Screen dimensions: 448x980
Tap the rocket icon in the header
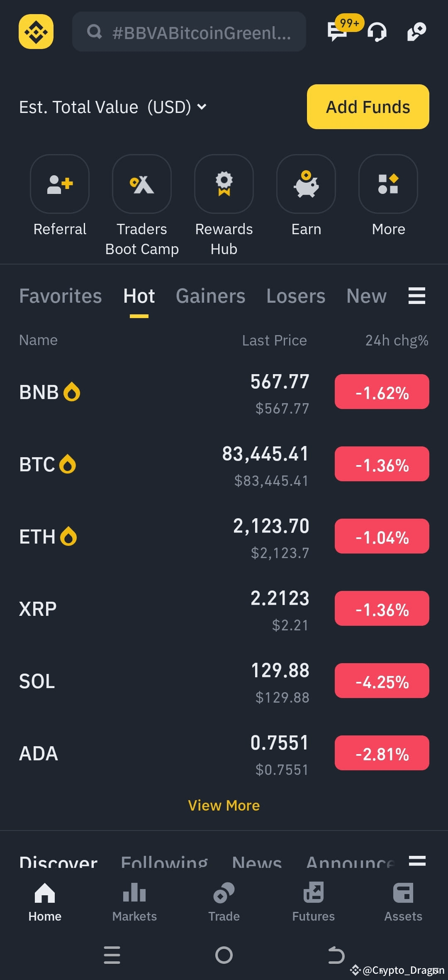(416, 32)
